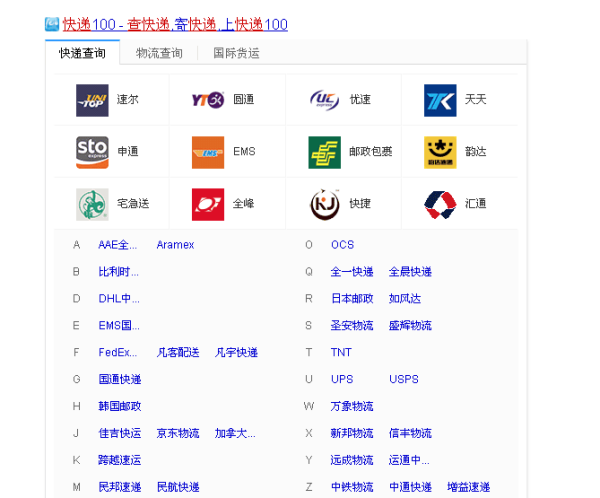The image size is (600, 498).
Task: Open the 增益速递 link
Action: coord(469,487)
